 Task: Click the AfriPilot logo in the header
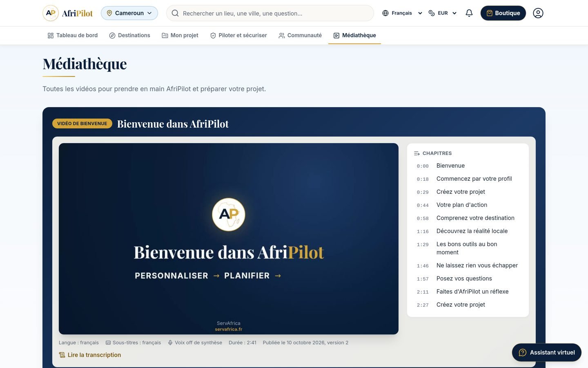68,13
